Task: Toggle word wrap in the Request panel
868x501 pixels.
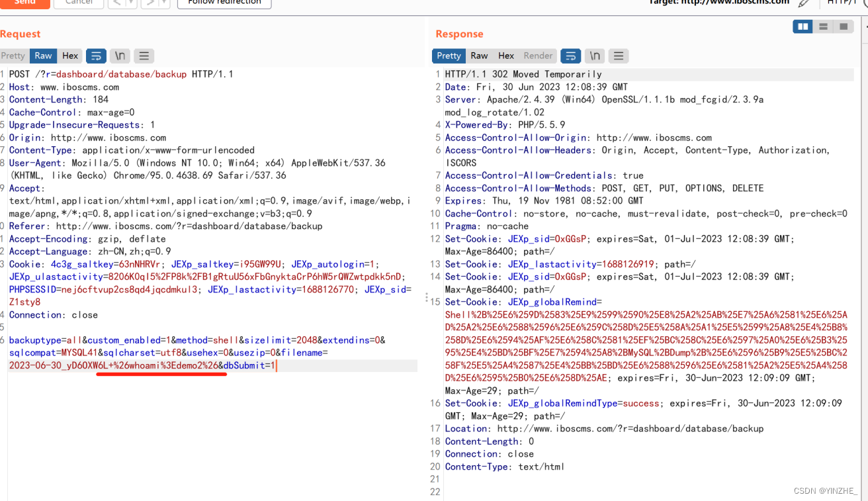Action: click(96, 56)
